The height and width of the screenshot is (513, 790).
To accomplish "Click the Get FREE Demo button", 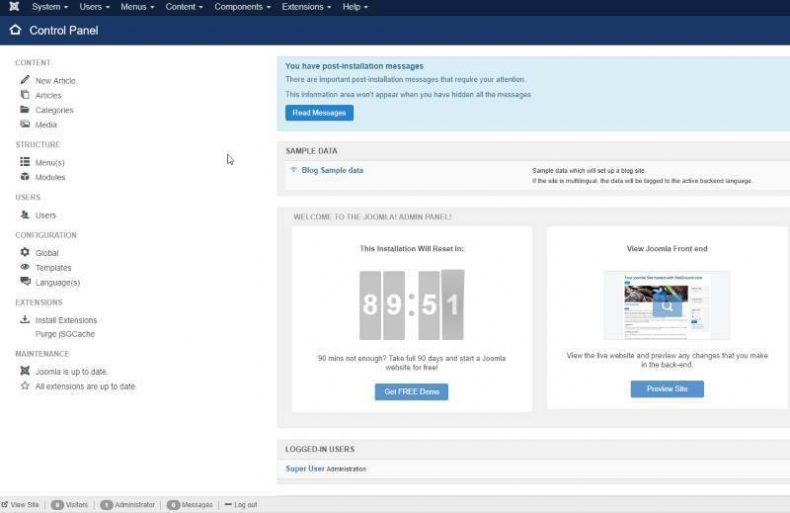I will click(x=411, y=392).
